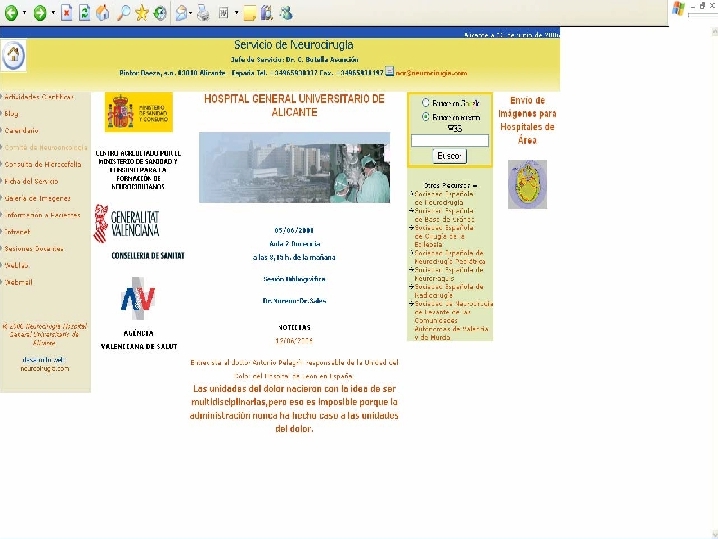Viewport: 718px width, 539px height.
Task: Click the yellow note Discuss toolbar icon
Action: (x=250, y=13)
